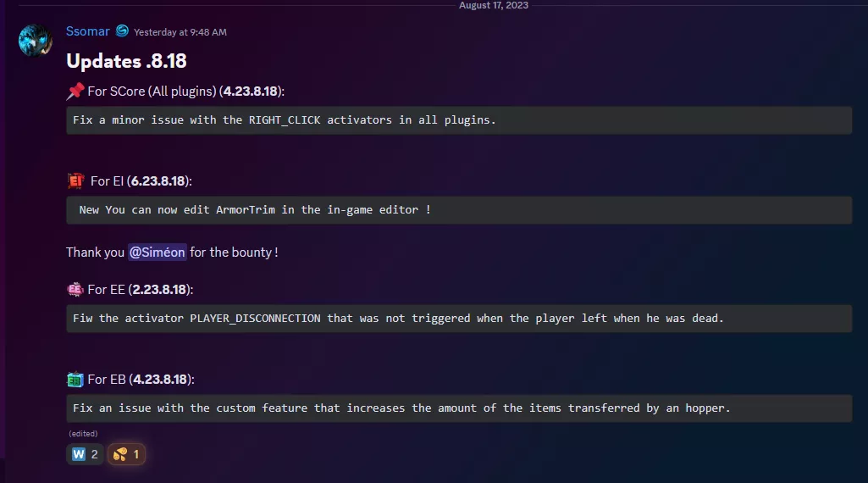Click the bold 2.23.8.18 version number
The height and width of the screenshot is (483, 868).
(161, 289)
